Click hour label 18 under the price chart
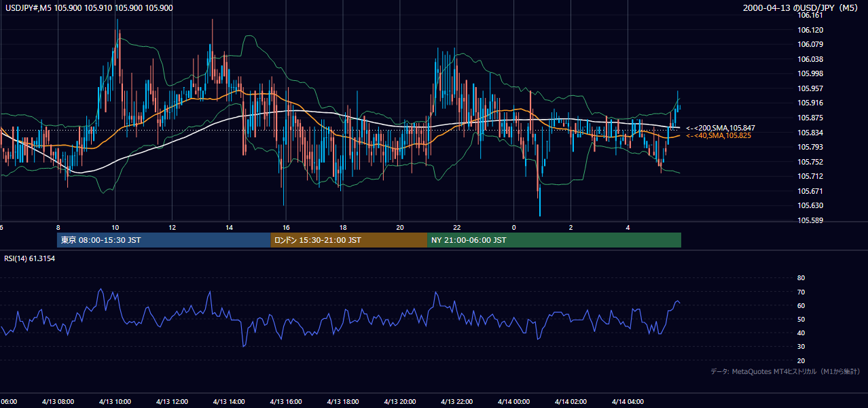Image resolution: width=868 pixels, height=408 pixels. (x=343, y=227)
